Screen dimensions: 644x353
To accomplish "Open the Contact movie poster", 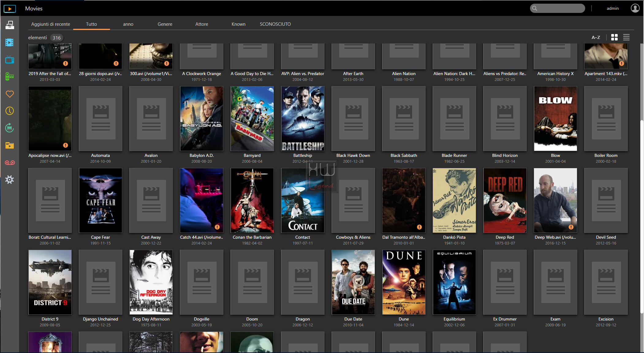I will 303,200.
